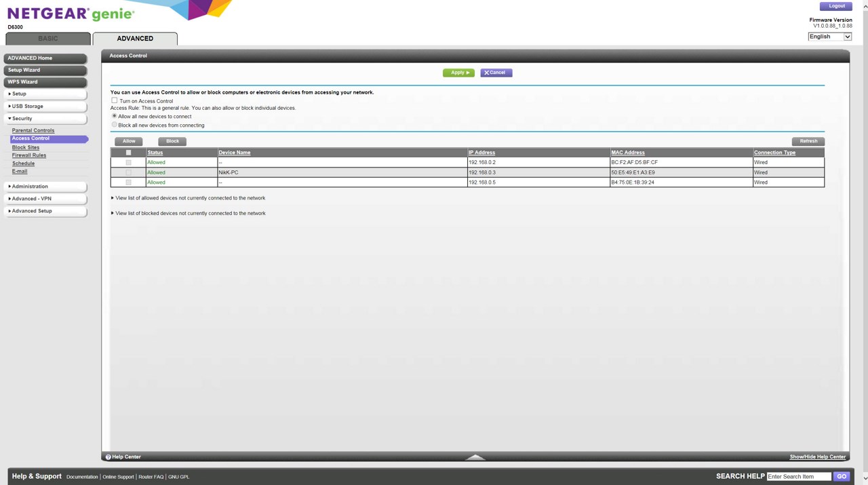Select Access Control in sidebar

[49, 138]
